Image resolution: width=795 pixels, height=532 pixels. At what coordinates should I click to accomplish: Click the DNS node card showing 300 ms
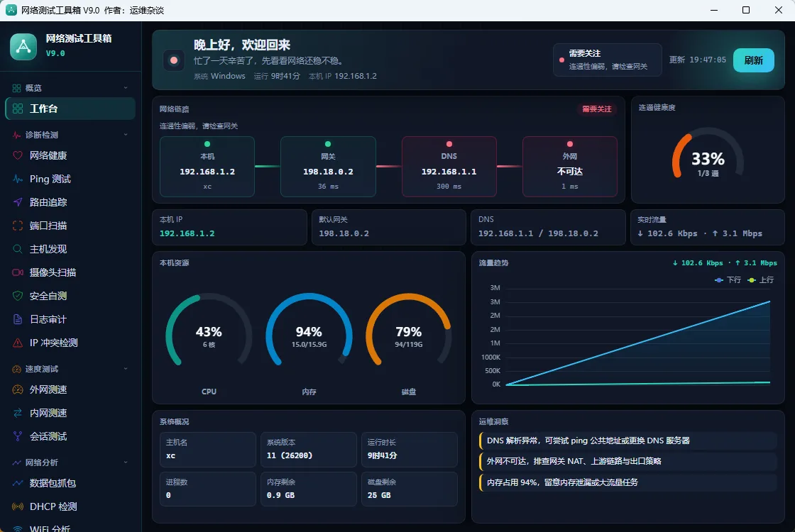tap(449, 166)
